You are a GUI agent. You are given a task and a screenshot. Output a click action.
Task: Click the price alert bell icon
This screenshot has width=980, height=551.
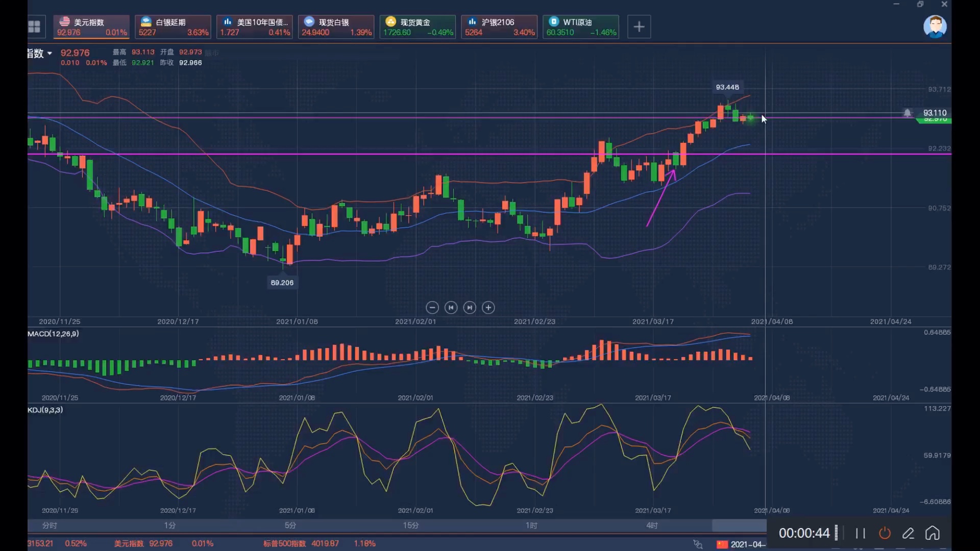[907, 113]
